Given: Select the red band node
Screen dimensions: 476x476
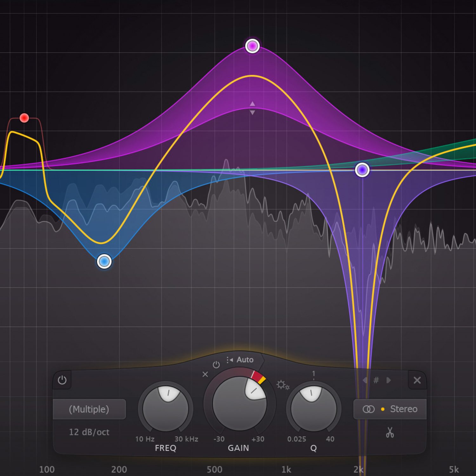Looking at the screenshot, I should pos(24,118).
